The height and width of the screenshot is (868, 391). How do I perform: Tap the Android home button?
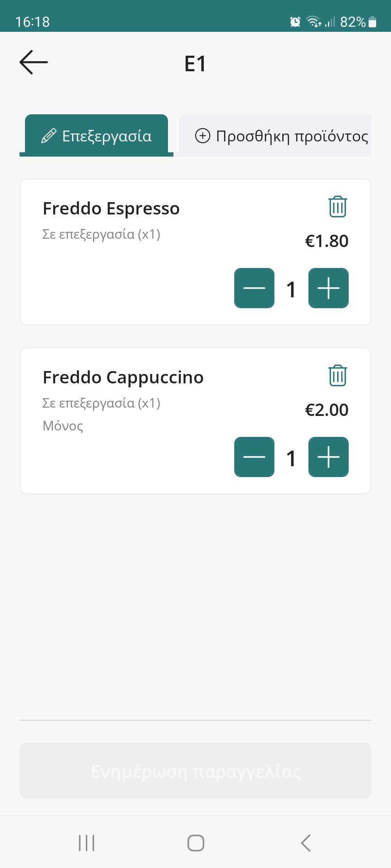[x=195, y=843]
